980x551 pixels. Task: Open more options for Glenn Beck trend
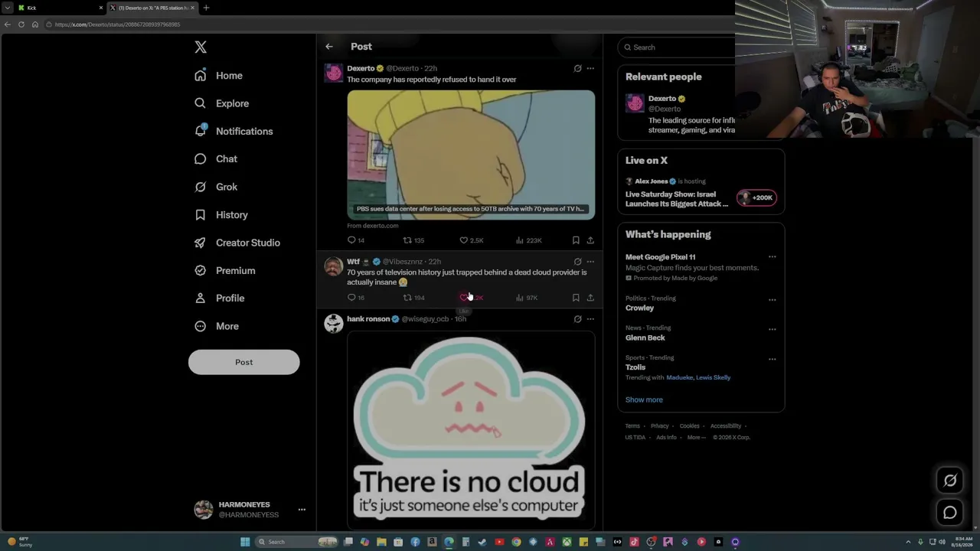coord(772,329)
